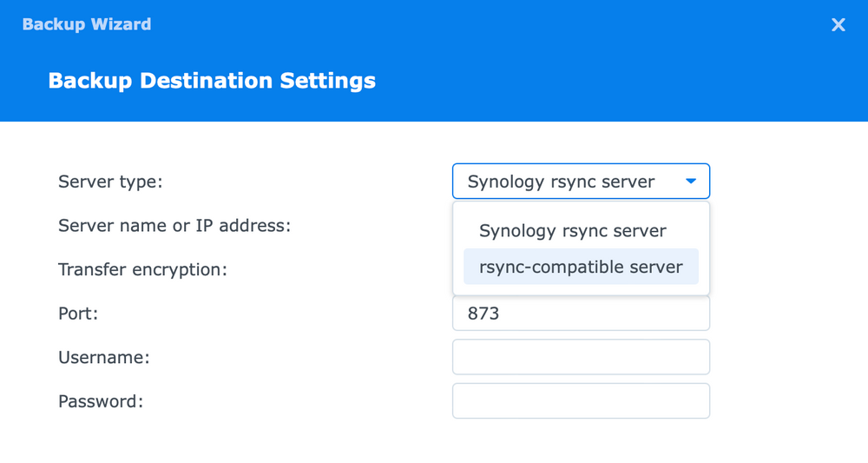This screenshot has height=463, width=868.
Task: Click the Port field showing 873
Action: pyautogui.click(x=581, y=314)
